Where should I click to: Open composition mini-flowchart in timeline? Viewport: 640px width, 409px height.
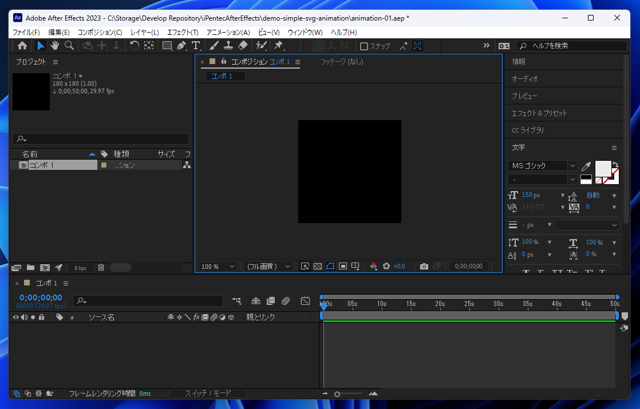coord(236,301)
